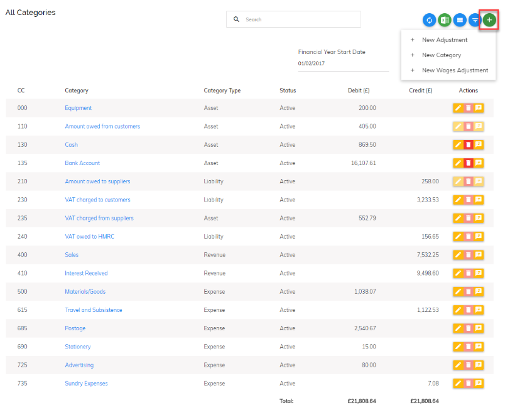Click the Category column header
This screenshot has height=420, width=505.
point(77,90)
